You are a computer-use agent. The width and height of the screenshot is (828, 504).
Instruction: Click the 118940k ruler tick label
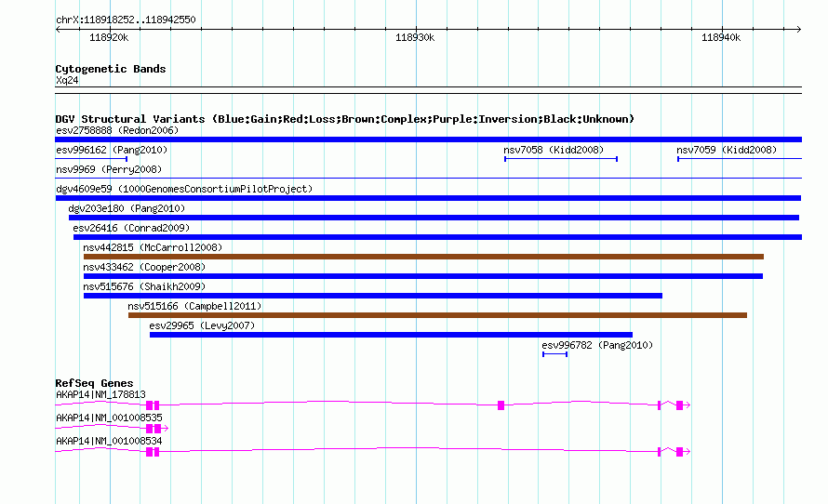pyautogui.click(x=721, y=37)
